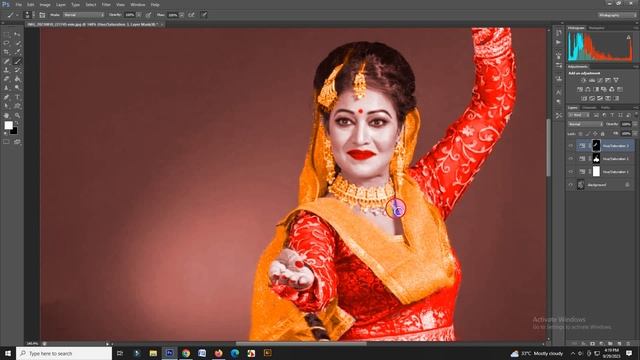640x360 pixels.
Task: Enable airbrush mode in options bar
Action: tap(192, 15)
